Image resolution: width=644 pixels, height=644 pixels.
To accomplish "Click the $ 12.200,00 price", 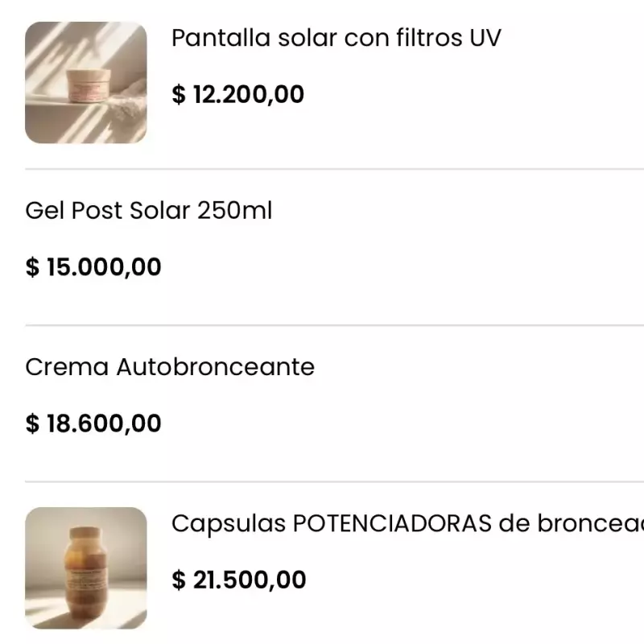I will [x=238, y=95].
